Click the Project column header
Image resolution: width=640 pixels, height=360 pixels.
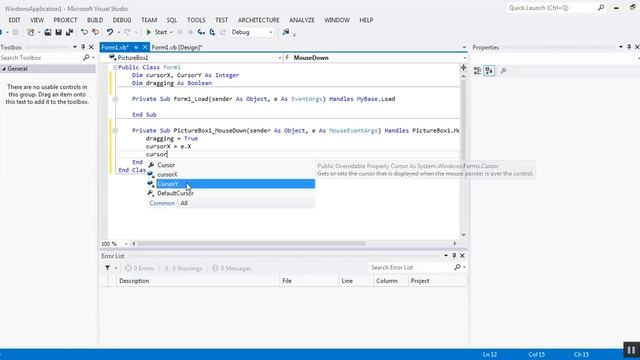[x=437, y=281]
